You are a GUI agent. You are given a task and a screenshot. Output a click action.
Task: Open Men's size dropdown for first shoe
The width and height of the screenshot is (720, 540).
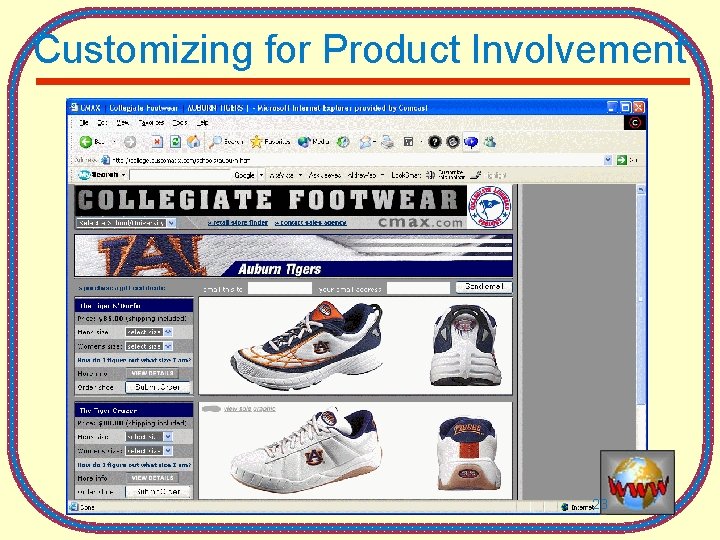pos(149,332)
